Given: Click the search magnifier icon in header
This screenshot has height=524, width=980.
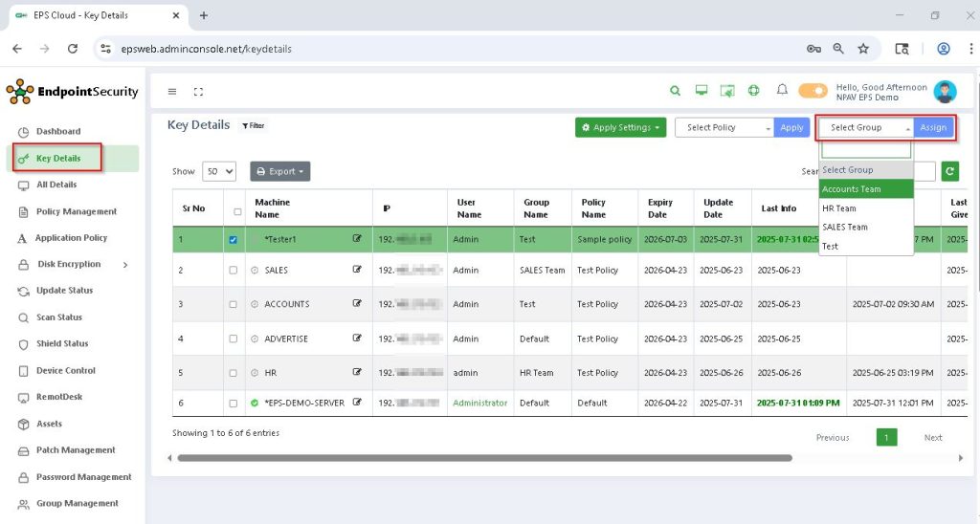Looking at the screenshot, I should point(675,91).
